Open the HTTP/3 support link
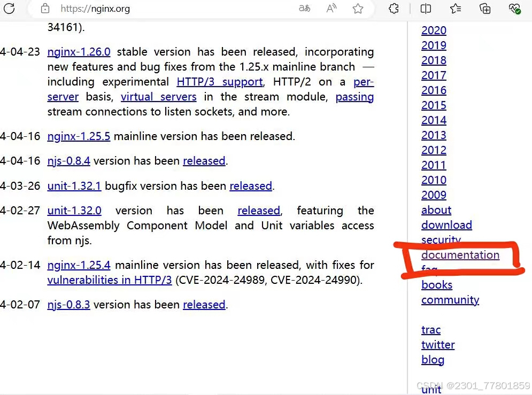 (x=220, y=82)
